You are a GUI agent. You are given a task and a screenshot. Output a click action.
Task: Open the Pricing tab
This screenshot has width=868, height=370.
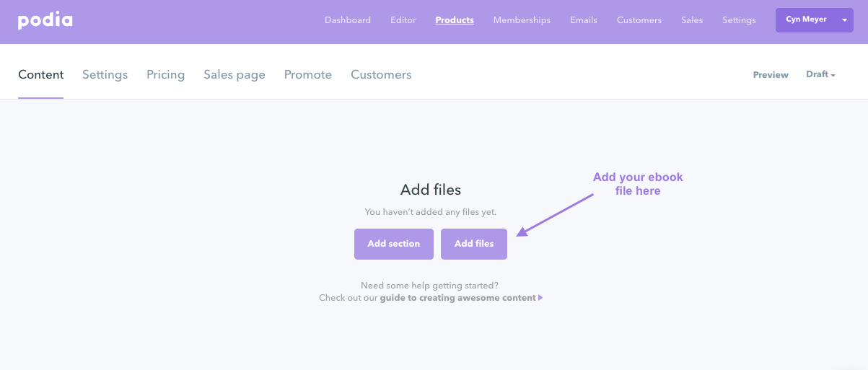[166, 75]
